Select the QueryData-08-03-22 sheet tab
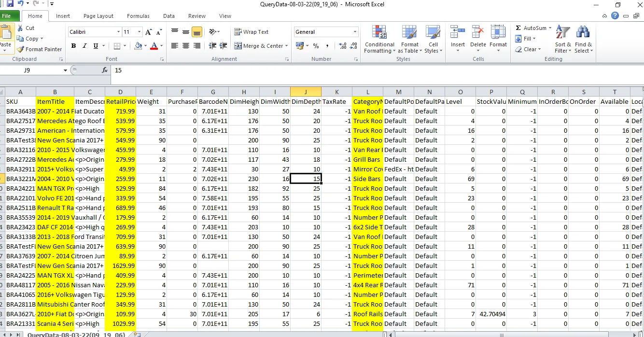Image resolution: width=644 pixels, height=337 pixels. point(76,334)
